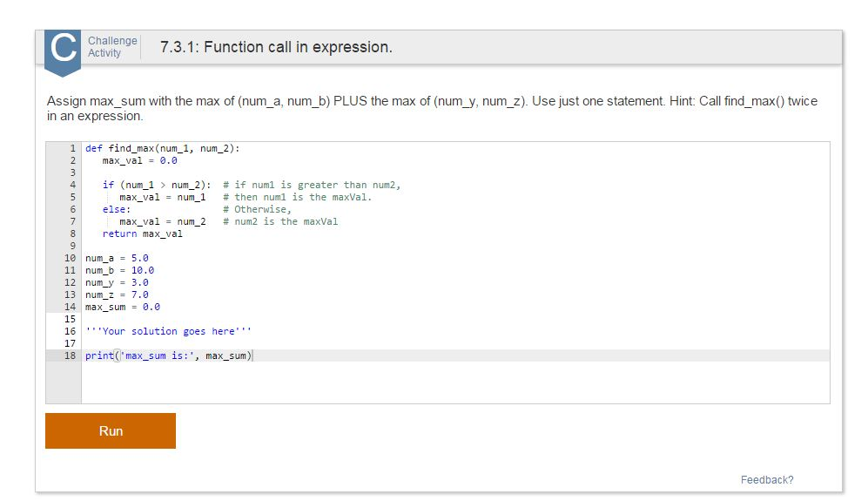
Task: Click line number 17 in the gutter
Action: coord(70,343)
